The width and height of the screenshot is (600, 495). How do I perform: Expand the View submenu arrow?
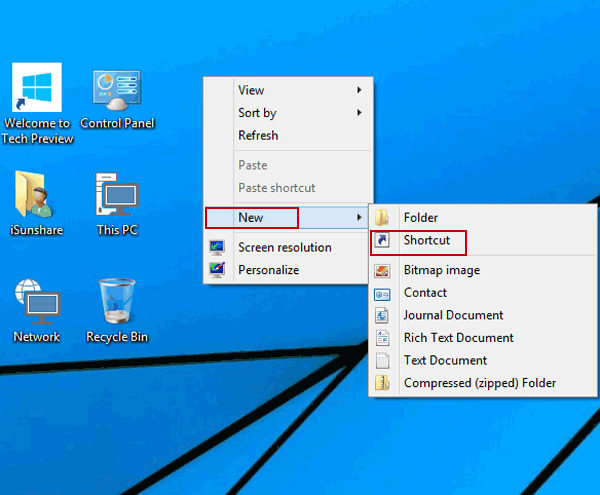click(358, 90)
